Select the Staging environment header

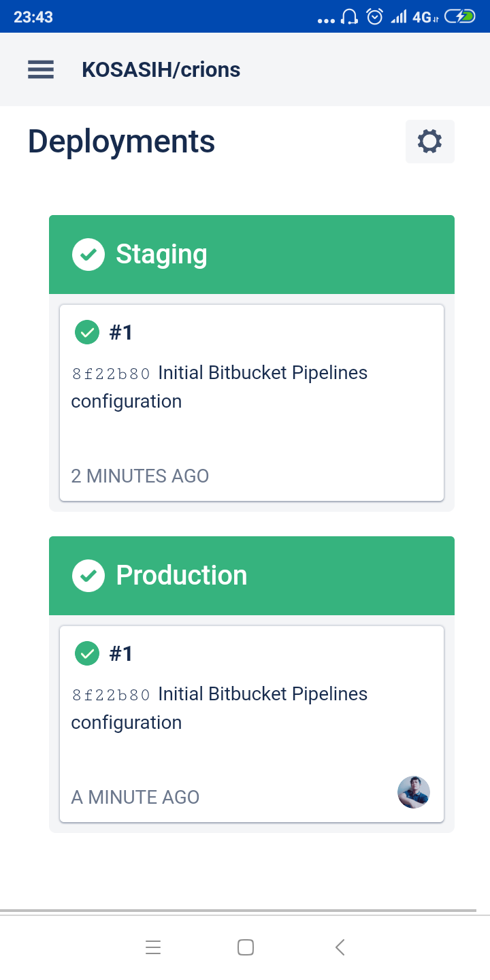coord(252,255)
